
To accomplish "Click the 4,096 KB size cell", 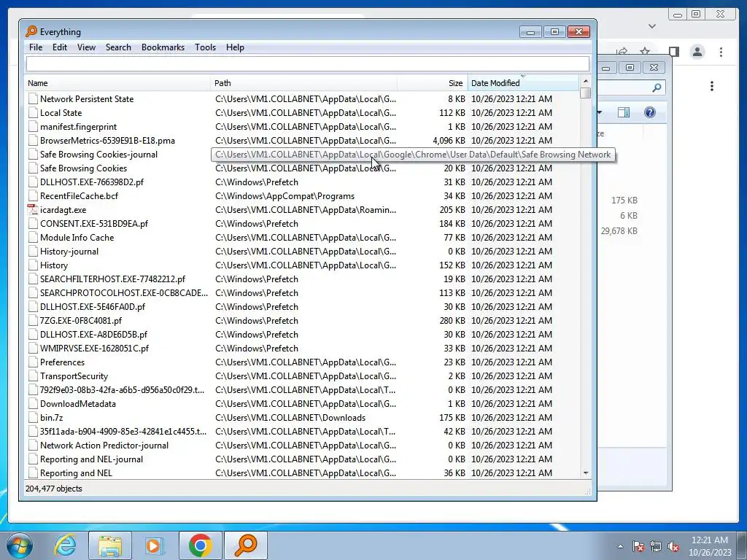I will click(x=449, y=141).
